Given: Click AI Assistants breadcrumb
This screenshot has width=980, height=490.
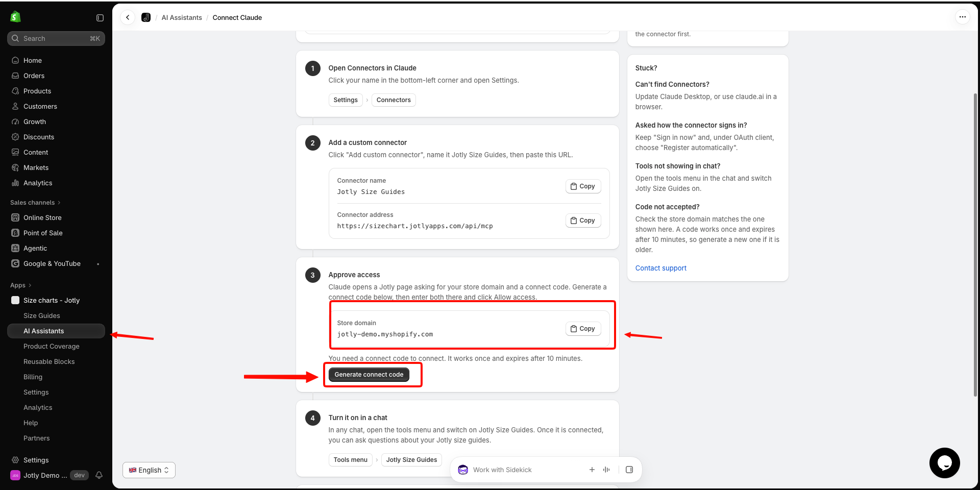Looking at the screenshot, I should click(x=182, y=17).
